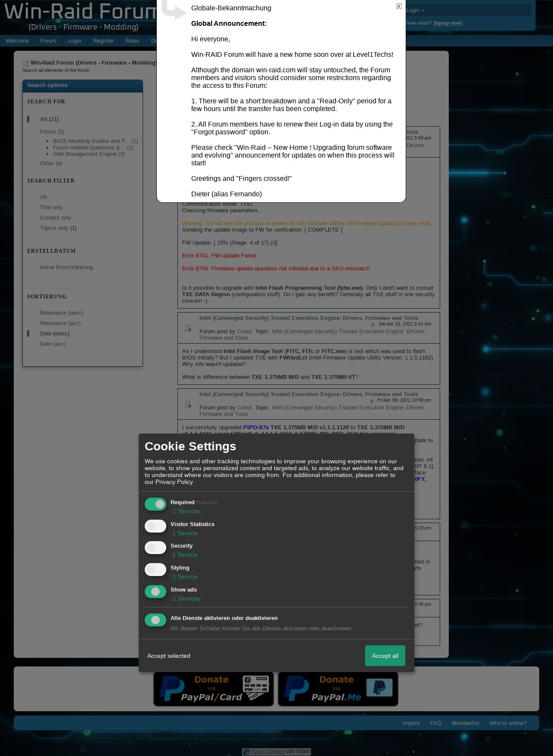Choose the Content only filter
Screen dimensions: 553x756
(56, 217)
